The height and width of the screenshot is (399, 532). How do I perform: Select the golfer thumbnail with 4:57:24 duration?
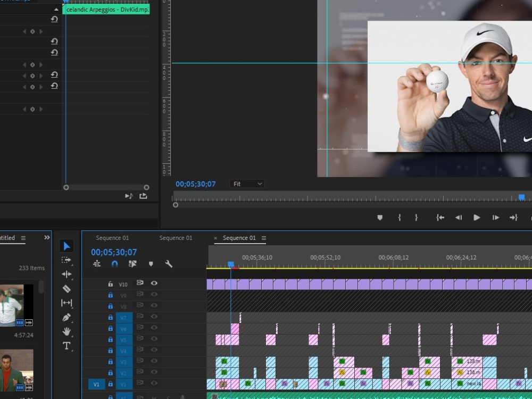16,305
